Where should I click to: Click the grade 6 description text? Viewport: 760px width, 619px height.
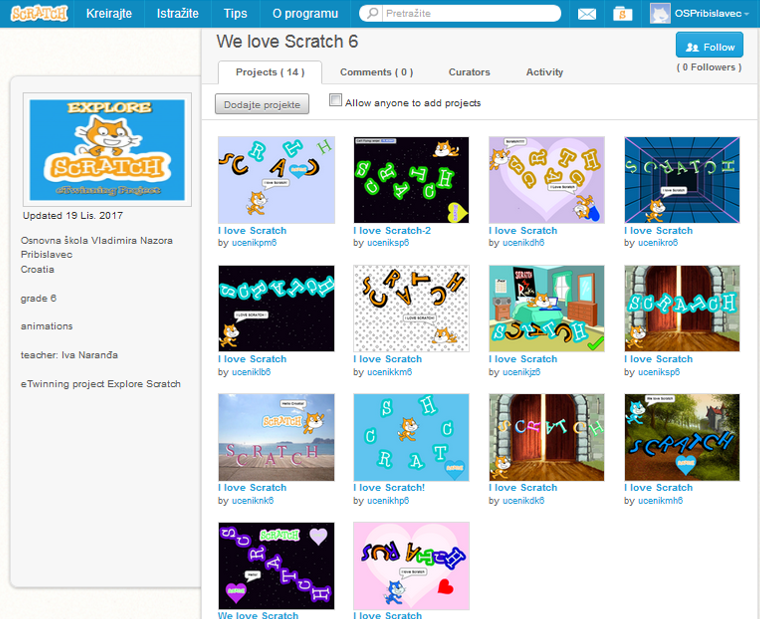tap(38, 299)
